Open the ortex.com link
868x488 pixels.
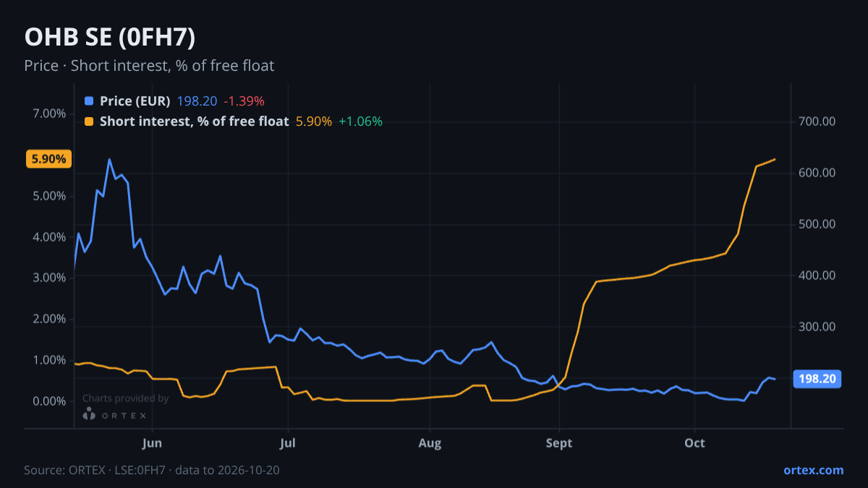[813, 470]
